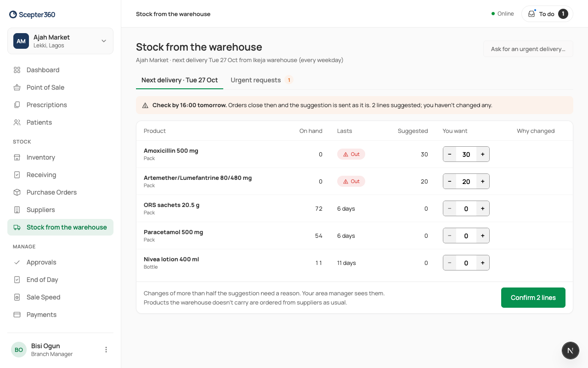Click the round N badge at bottom right
The image size is (588, 368).
(x=570, y=351)
